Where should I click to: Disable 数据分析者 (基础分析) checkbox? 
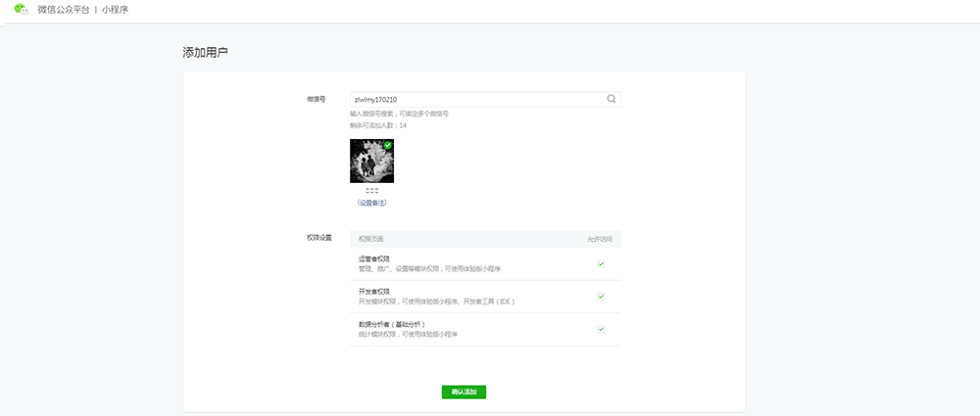pyautogui.click(x=601, y=329)
